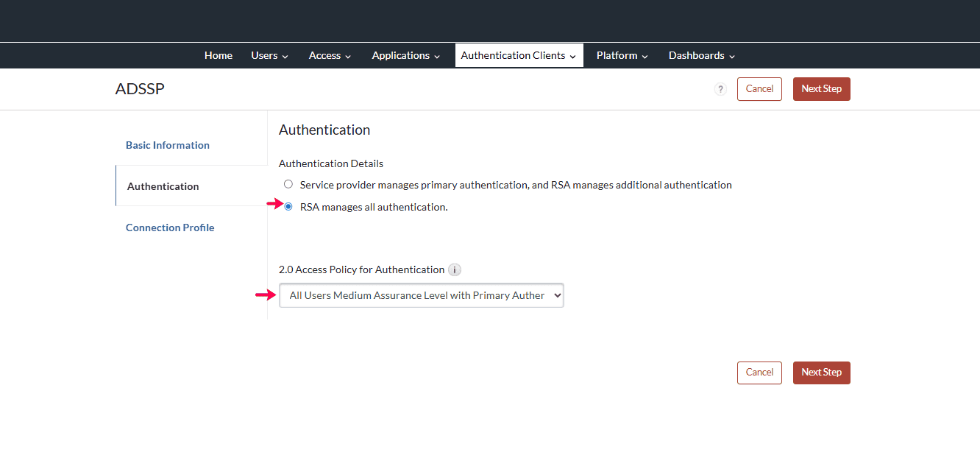Expand the Dashboards menu
The height and width of the screenshot is (469, 980).
pyautogui.click(x=700, y=55)
